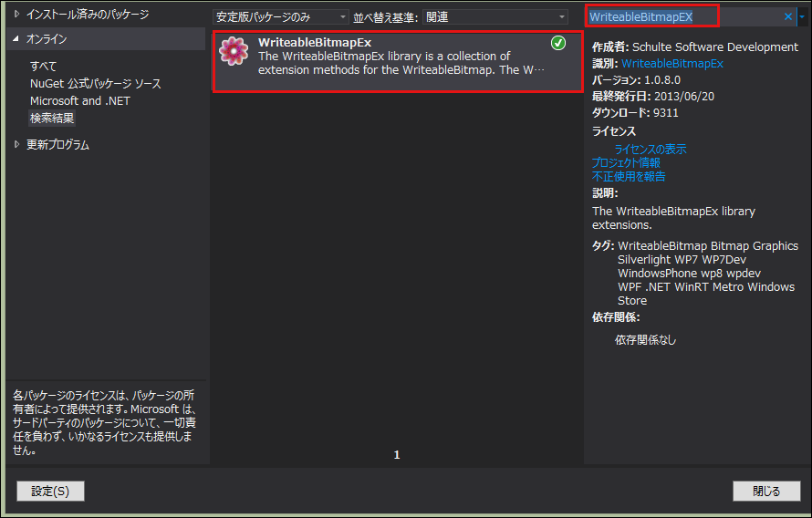Click the 閉じる button
Screen dimensions: 812x518
(x=766, y=491)
